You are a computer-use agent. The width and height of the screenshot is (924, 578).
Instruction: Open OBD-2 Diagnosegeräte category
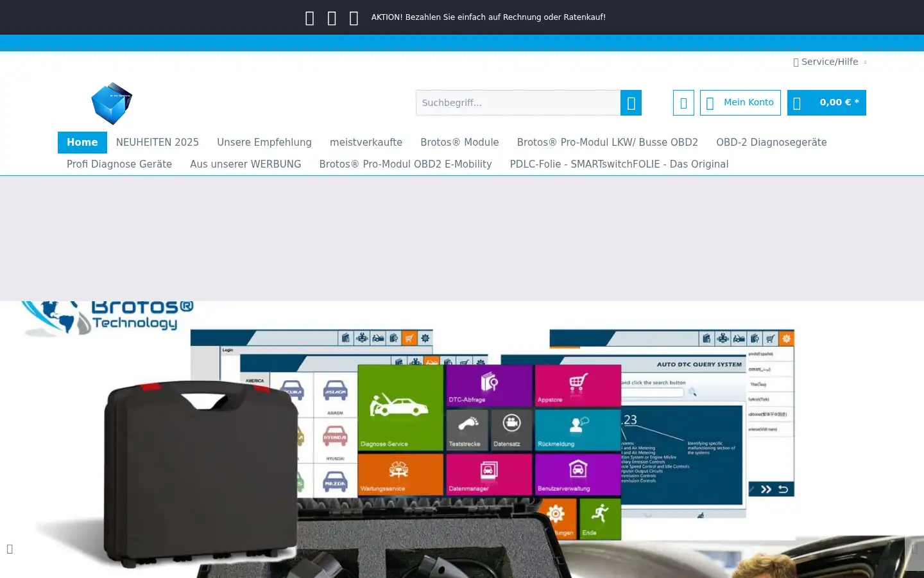tap(771, 143)
